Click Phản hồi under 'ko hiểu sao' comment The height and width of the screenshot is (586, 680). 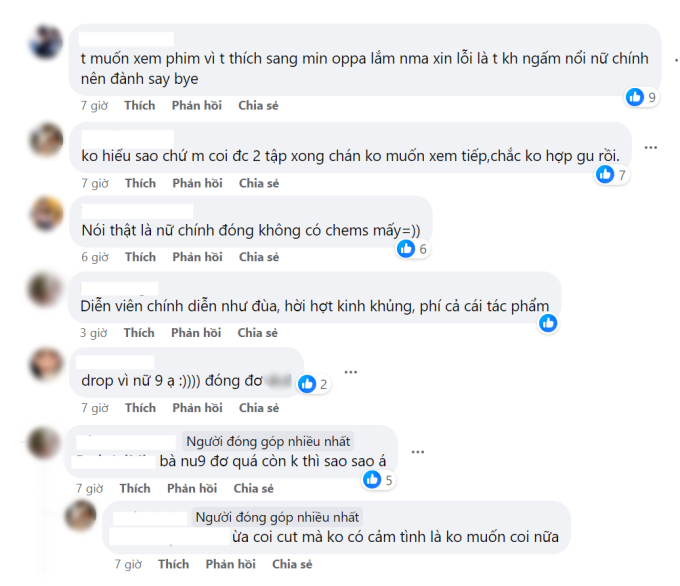197,183
